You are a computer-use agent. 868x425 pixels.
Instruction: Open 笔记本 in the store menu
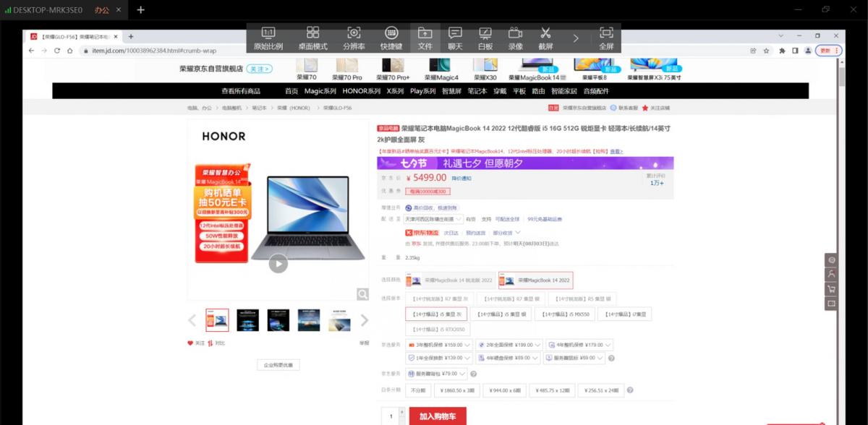click(477, 91)
